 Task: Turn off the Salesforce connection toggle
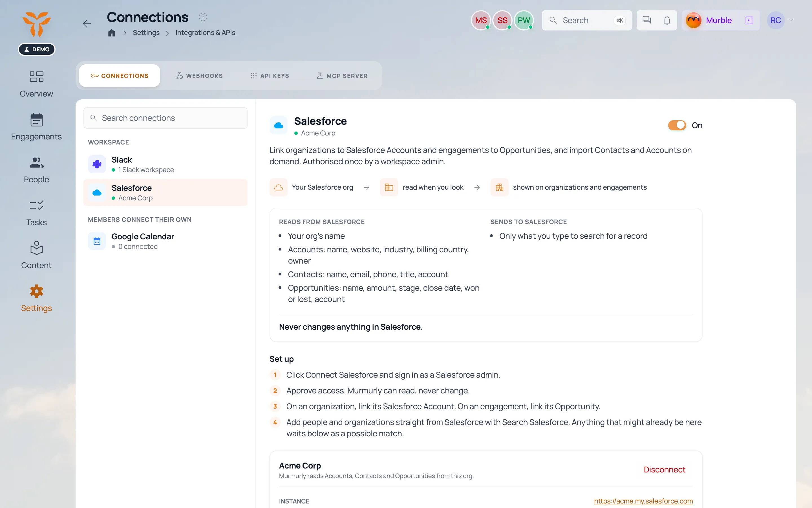(x=677, y=125)
